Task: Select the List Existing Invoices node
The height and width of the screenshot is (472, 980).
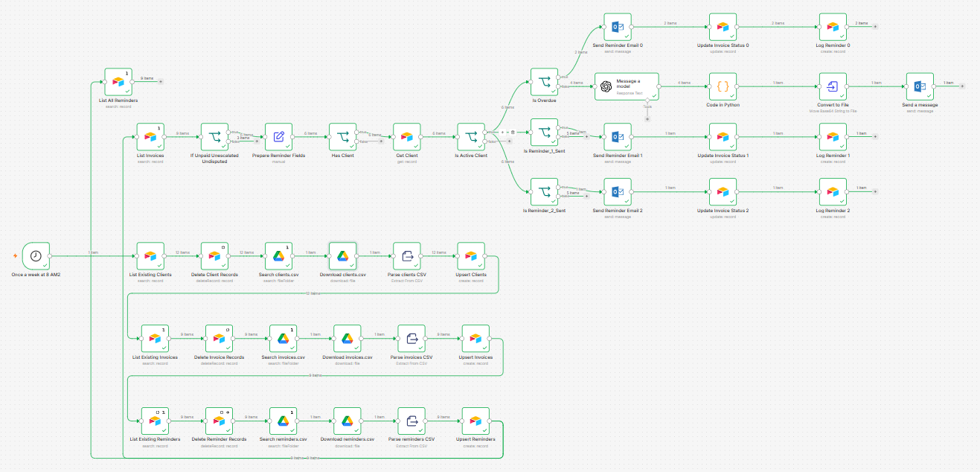Action: [x=156, y=338]
